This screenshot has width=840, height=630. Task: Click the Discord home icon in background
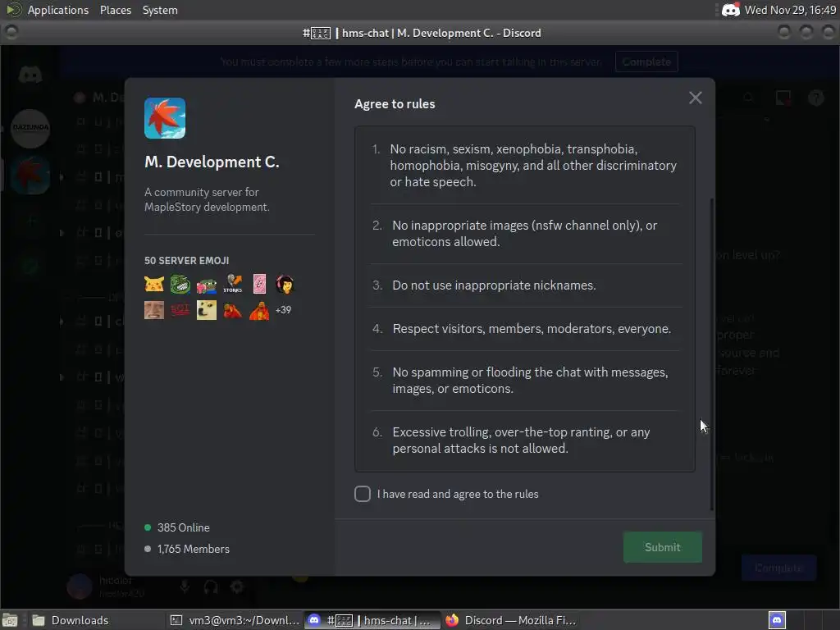coord(30,75)
